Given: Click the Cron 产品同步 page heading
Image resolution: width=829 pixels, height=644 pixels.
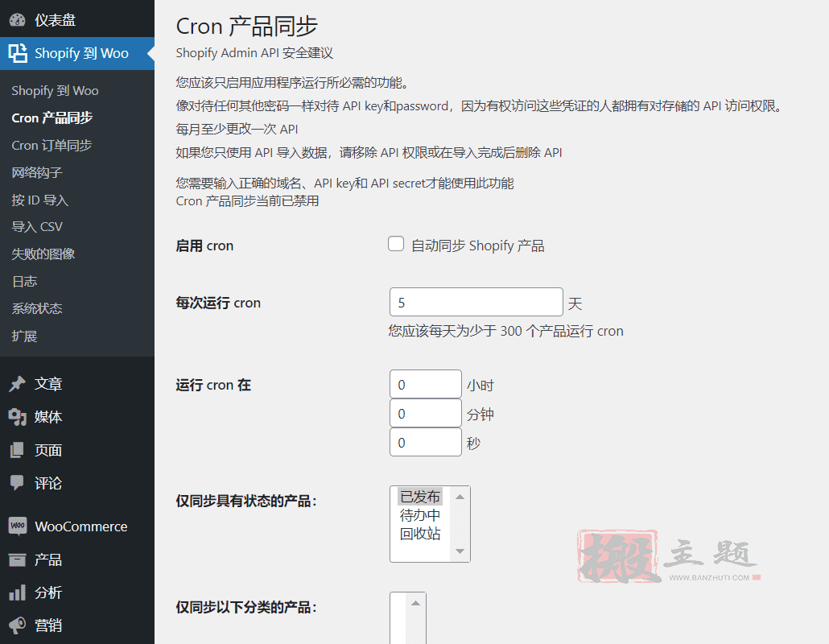Looking at the screenshot, I should pos(246,27).
